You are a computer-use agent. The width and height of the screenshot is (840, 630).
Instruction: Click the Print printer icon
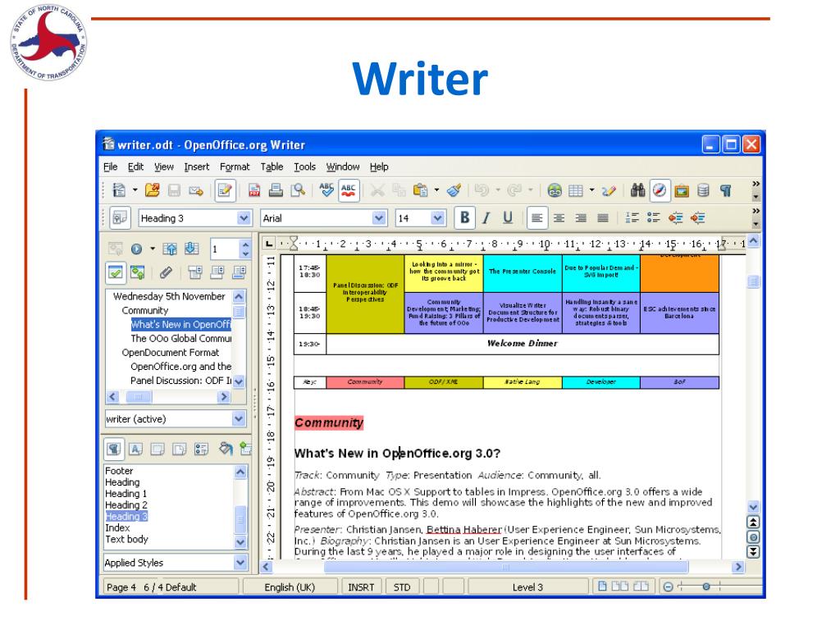click(x=276, y=190)
